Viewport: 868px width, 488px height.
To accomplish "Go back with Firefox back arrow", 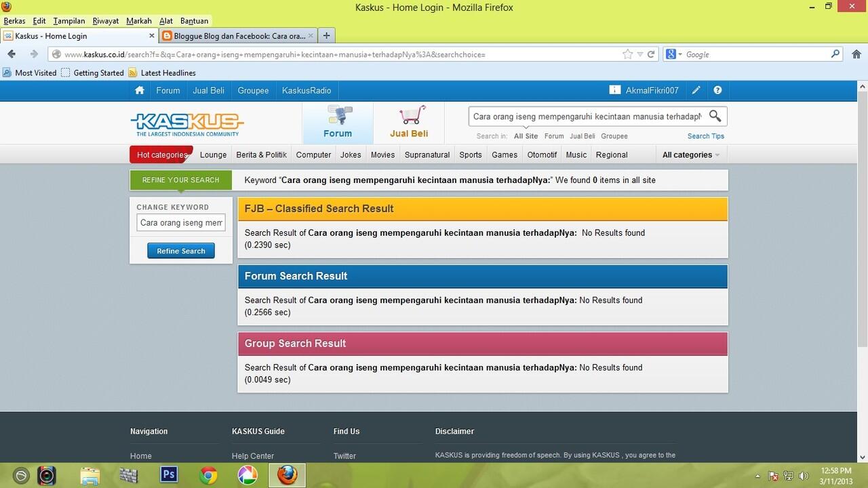I will [x=12, y=54].
